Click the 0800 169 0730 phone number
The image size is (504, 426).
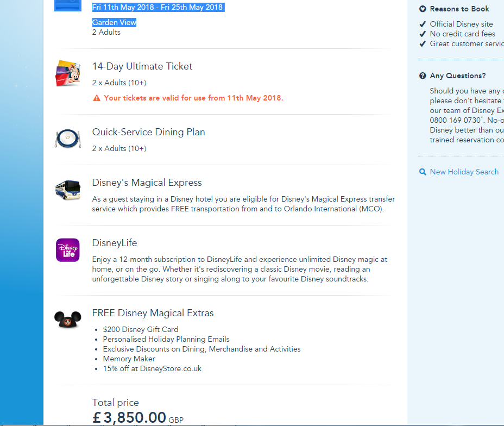pos(456,120)
